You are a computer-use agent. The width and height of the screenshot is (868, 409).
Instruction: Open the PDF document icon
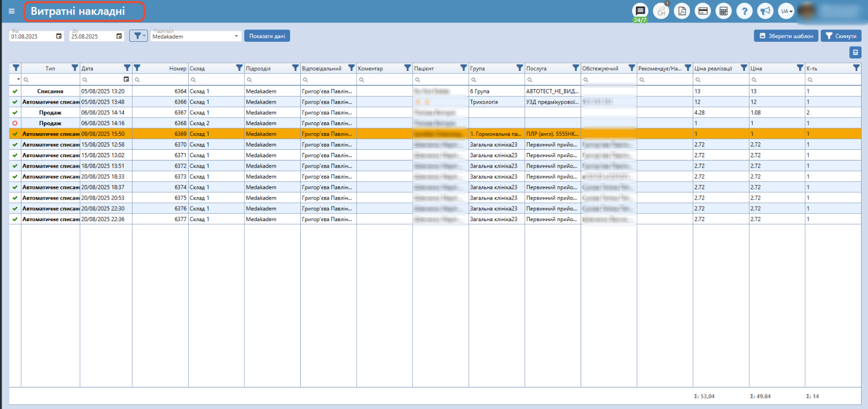pos(682,11)
